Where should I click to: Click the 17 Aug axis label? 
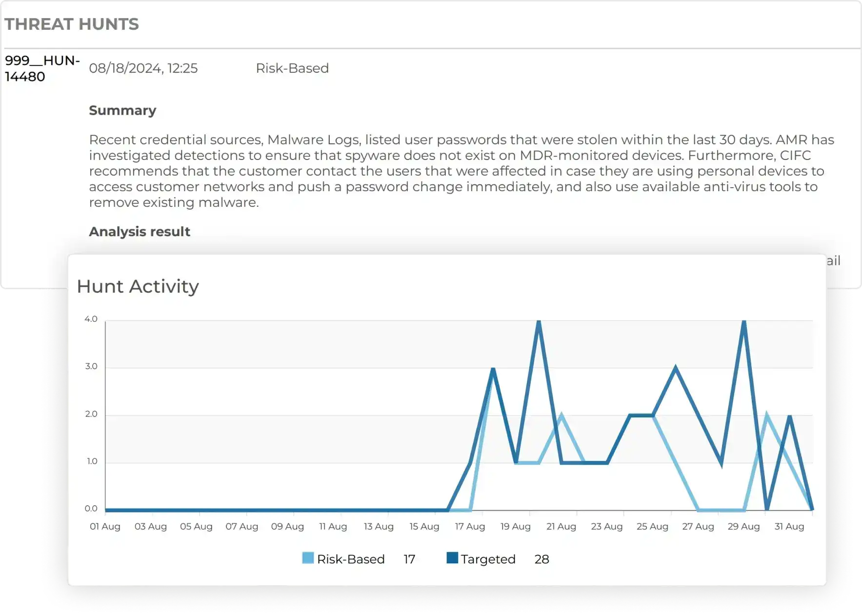[x=470, y=527]
